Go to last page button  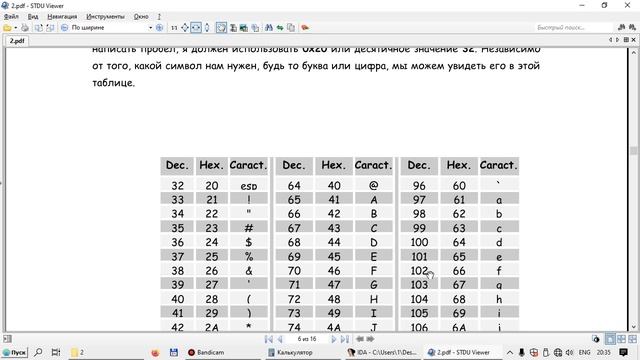(x=344, y=339)
